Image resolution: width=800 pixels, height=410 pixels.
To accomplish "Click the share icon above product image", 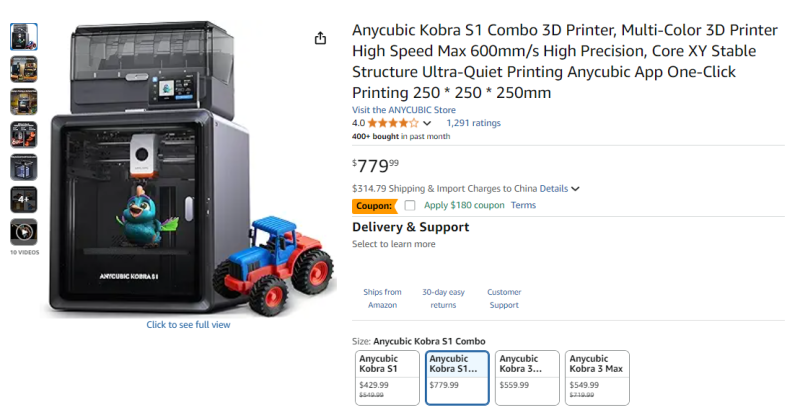I will point(320,38).
